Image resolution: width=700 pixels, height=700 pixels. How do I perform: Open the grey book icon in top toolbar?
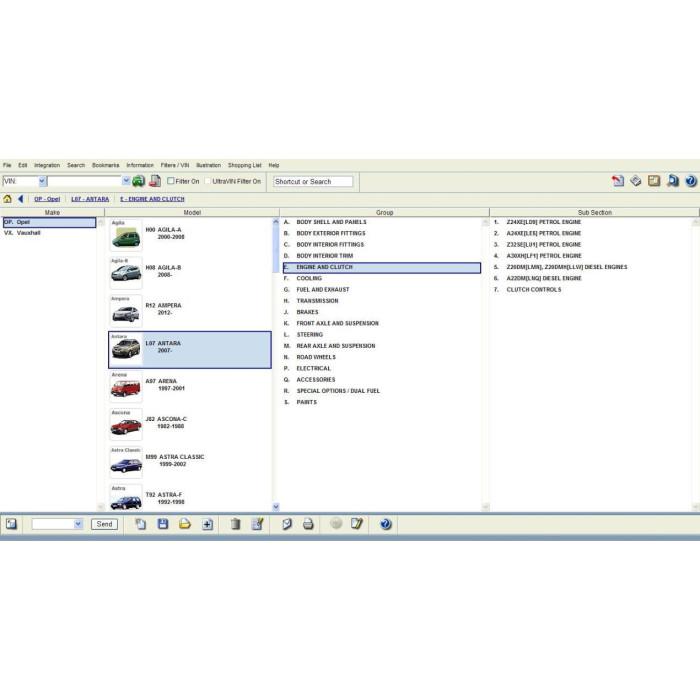coord(636,181)
